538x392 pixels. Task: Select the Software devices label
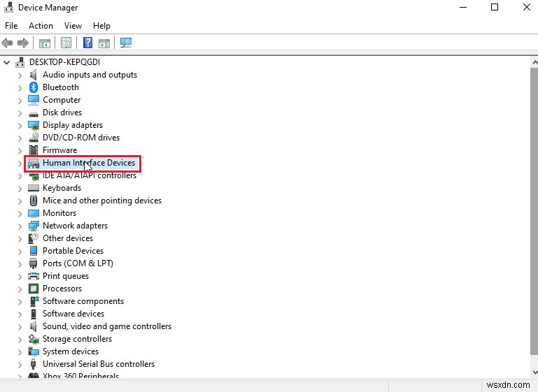point(73,314)
